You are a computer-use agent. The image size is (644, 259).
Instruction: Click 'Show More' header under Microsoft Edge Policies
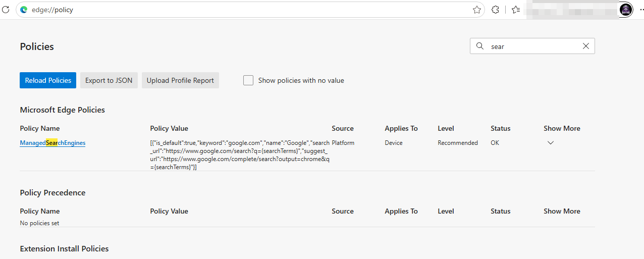[x=562, y=128]
